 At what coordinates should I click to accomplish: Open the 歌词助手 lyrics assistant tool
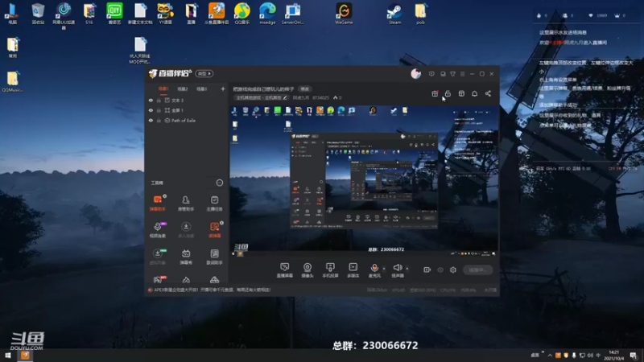point(214,257)
